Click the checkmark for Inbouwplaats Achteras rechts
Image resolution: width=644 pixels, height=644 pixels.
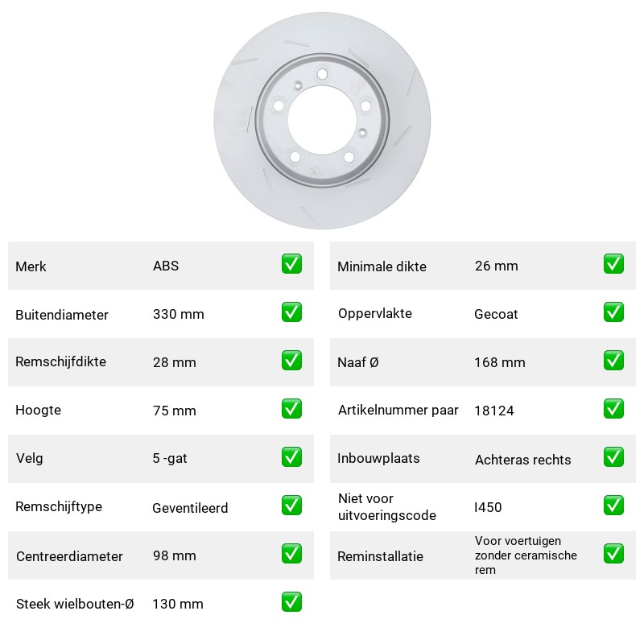tap(613, 456)
